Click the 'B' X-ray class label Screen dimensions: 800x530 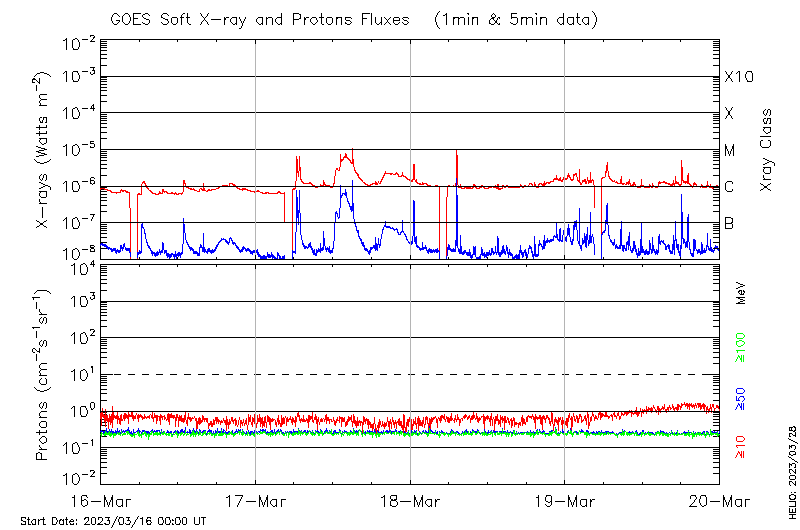click(729, 223)
